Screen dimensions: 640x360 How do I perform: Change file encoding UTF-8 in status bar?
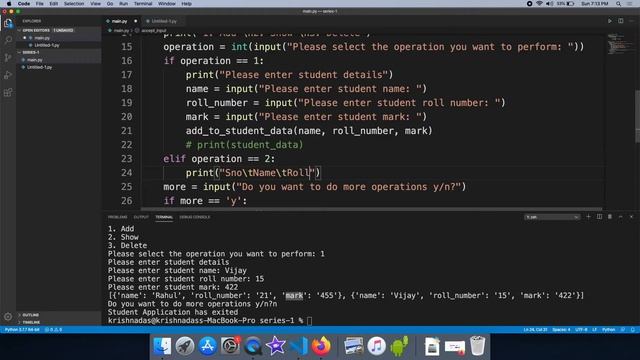point(581,329)
